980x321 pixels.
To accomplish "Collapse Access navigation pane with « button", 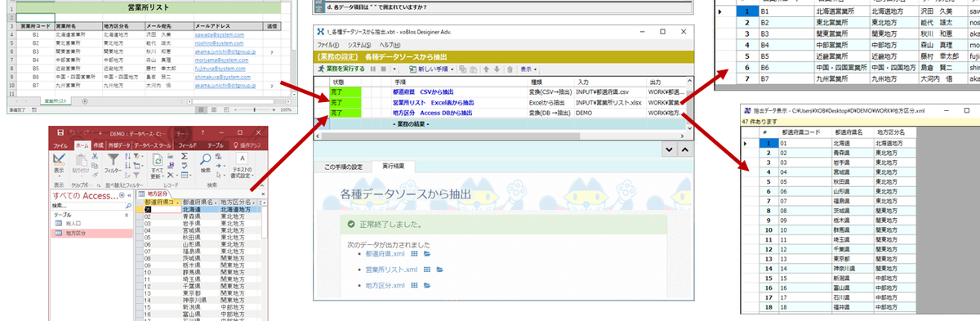I will click(129, 195).
